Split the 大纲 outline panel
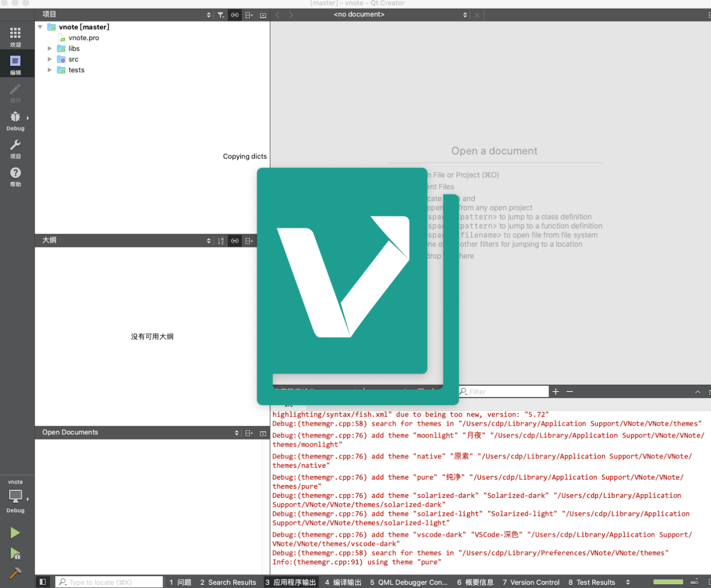This screenshot has height=588, width=711. (x=249, y=241)
